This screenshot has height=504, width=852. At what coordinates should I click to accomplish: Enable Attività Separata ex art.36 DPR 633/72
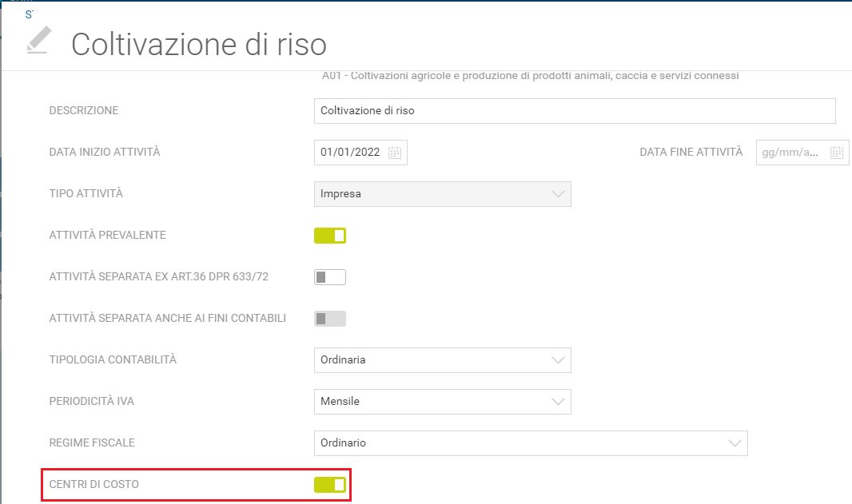[330, 277]
